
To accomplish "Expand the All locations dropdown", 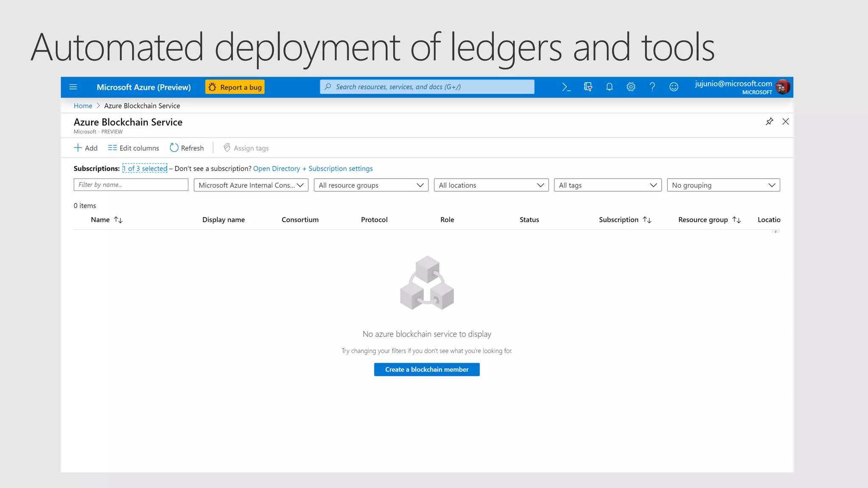I will point(491,185).
